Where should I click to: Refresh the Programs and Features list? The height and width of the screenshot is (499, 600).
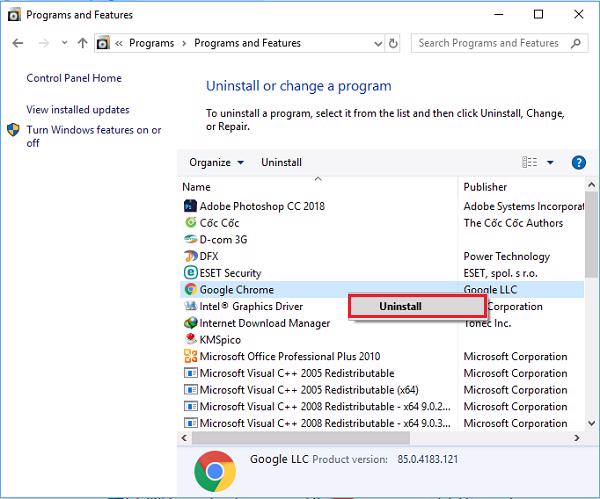393,43
